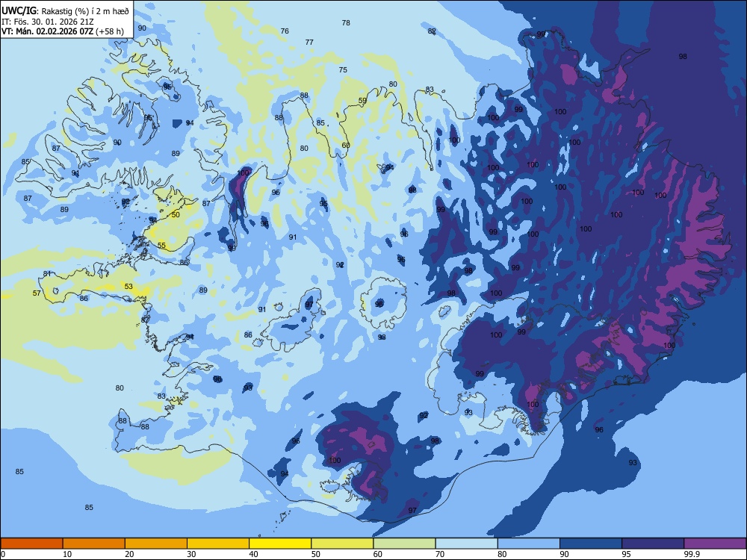Image resolution: width=747 pixels, height=560 pixels.
Task: Click the 'UWC/IG: Rakastig (%) í 2 m hæð' title
Action: [x=65, y=11]
